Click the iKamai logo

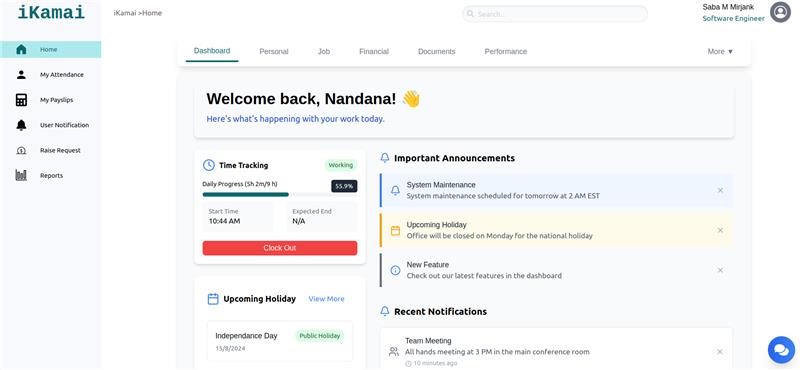[x=51, y=12]
